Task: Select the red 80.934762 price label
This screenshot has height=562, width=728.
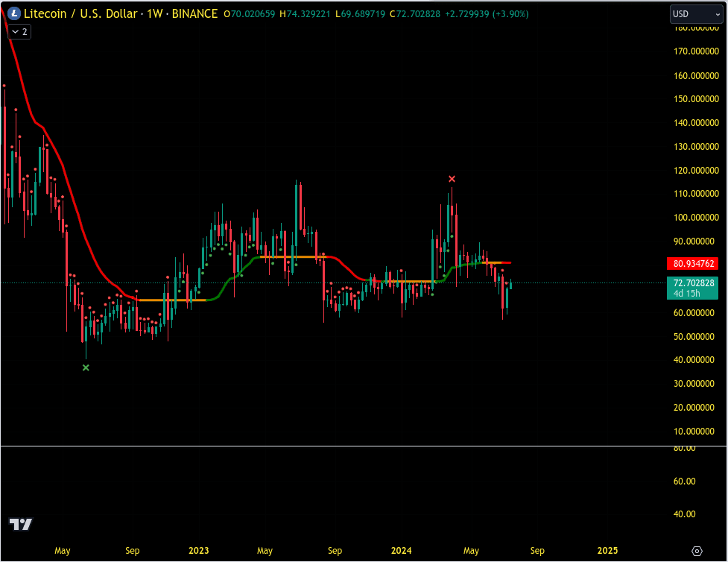Action: 693,264
